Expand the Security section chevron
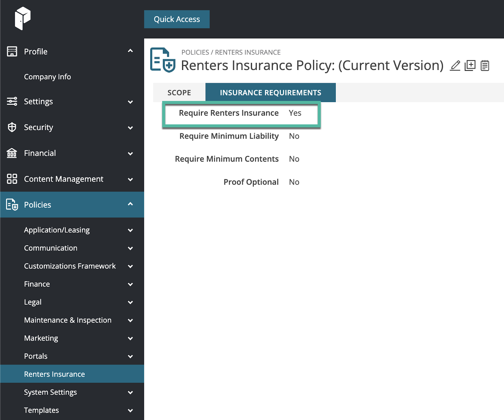The image size is (504, 420). (x=130, y=128)
